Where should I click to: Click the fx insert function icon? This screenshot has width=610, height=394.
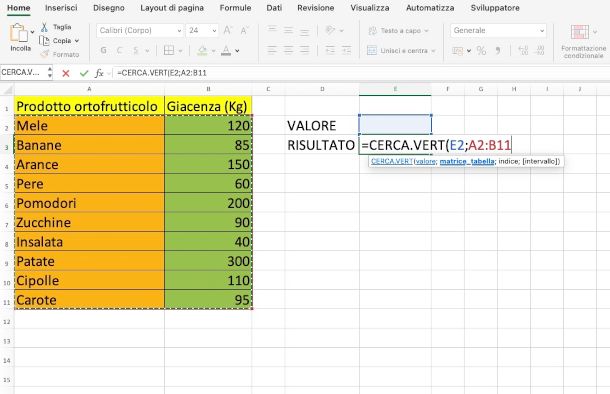pos(99,73)
